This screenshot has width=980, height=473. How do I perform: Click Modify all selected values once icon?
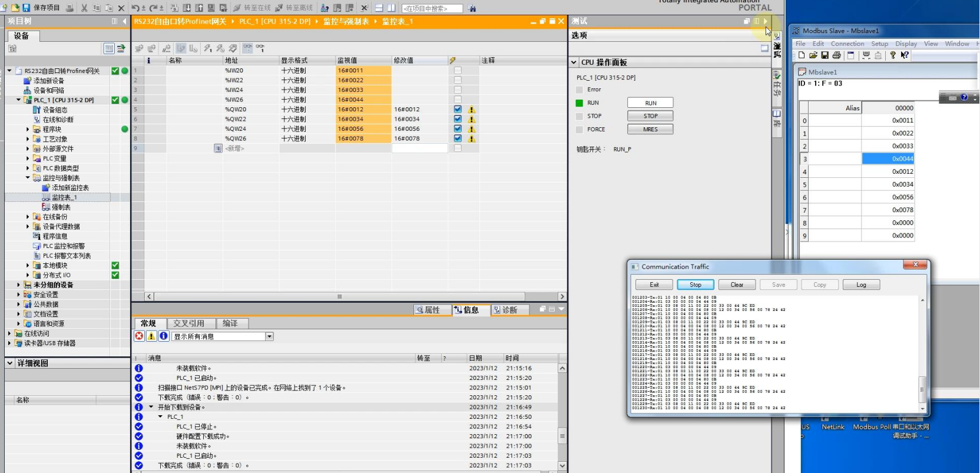point(208,48)
